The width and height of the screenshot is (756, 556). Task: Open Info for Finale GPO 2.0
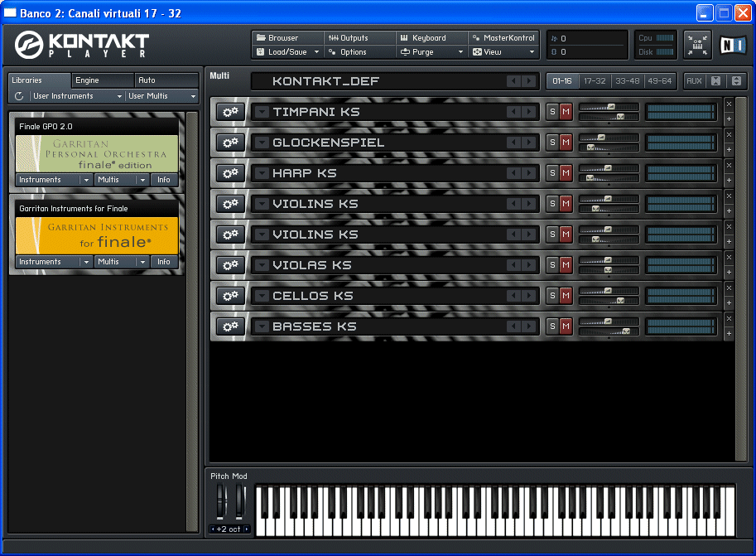pos(163,180)
